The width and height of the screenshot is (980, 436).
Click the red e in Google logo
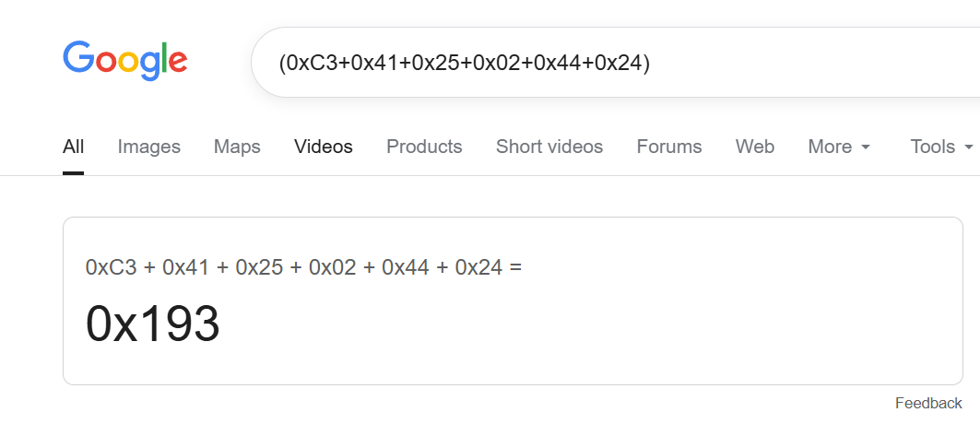point(178,63)
